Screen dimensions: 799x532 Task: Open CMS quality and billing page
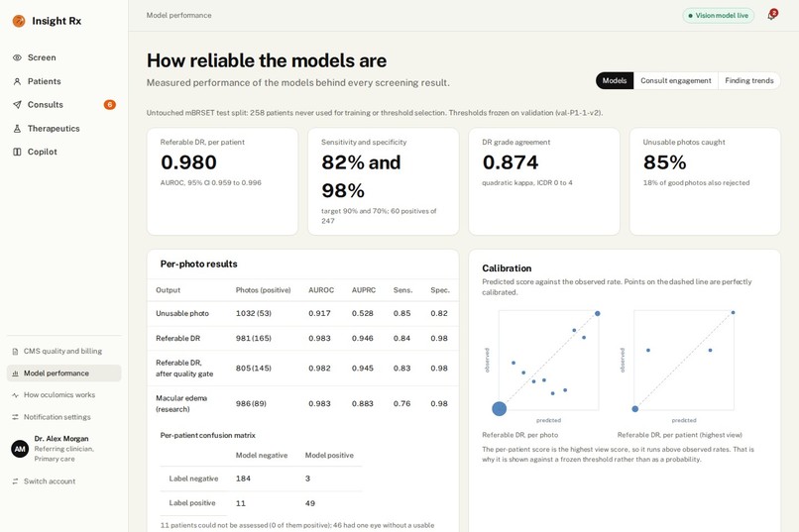point(63,352)
